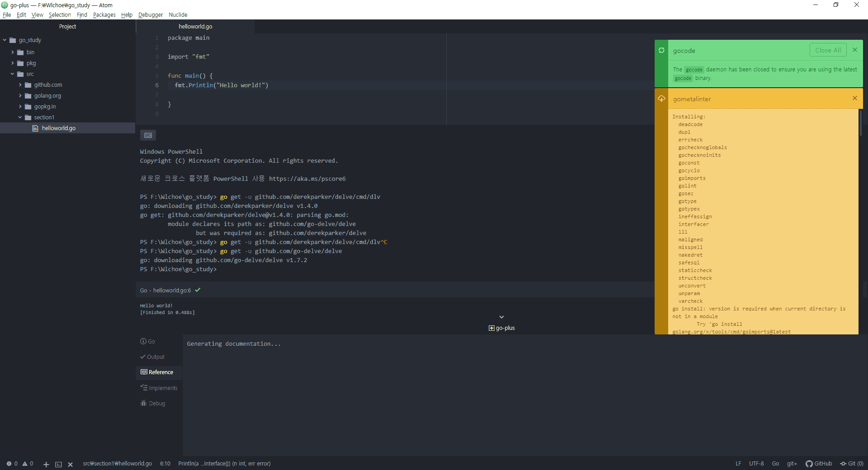This screenshot has width=868, height=470.
Task: Click the new terminal plus icon in status bar
Action: tap(46, 464)
